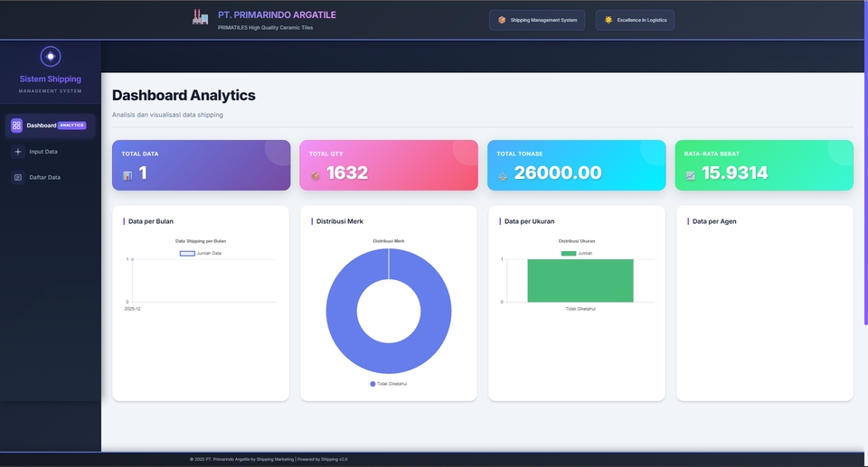Click the plus icon beside Input Data
The height and width of the screenshot is (467, 868).
tap(18, 152)
